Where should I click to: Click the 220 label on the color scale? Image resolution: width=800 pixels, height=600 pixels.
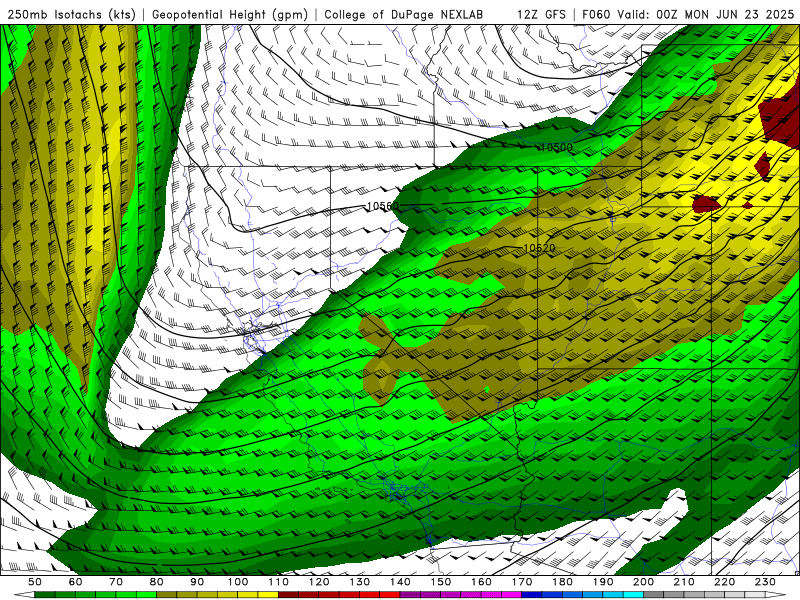(x=726, y=582)
